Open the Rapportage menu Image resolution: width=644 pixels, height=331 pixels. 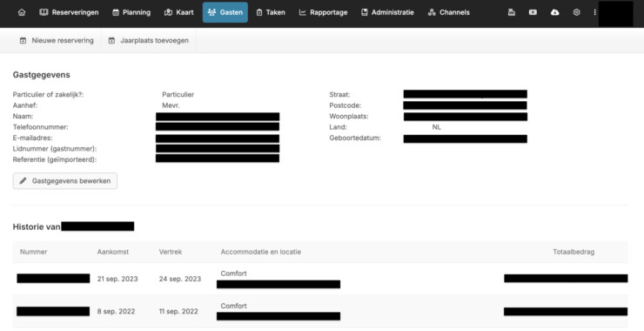tap(323, 12)
